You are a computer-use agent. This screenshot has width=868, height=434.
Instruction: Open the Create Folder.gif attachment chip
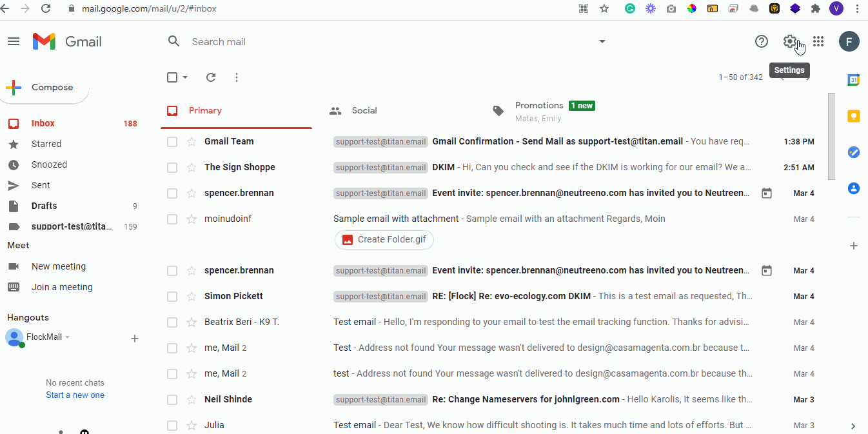[x=384, y=239]
